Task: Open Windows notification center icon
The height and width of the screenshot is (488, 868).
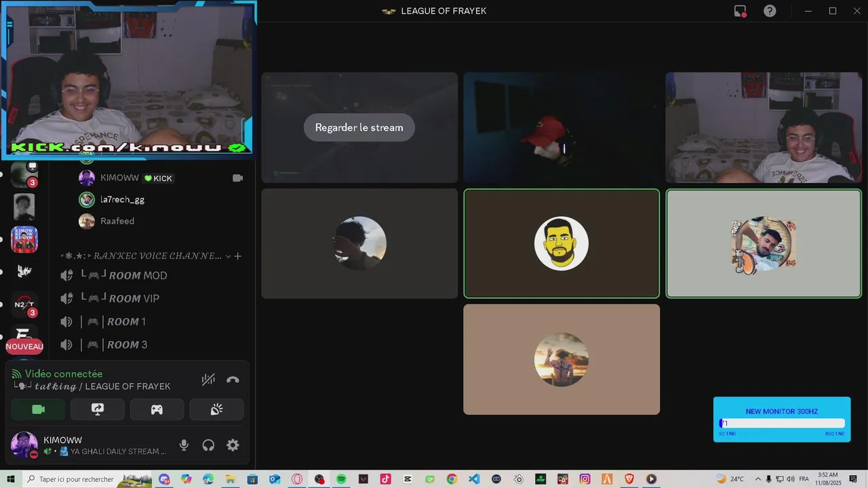Action: pyautogui.click(x=854, y=479)
